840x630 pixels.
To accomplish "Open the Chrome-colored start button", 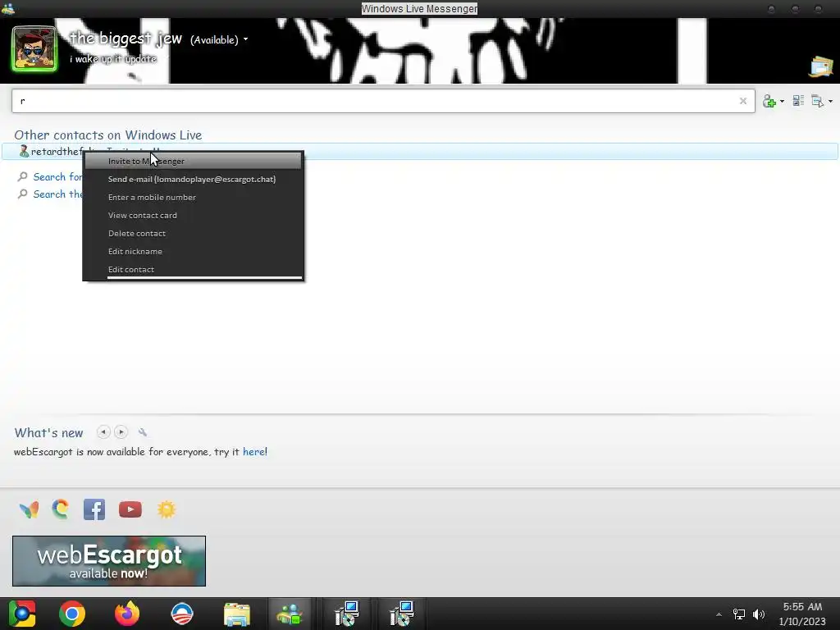I will pos(22,614).
